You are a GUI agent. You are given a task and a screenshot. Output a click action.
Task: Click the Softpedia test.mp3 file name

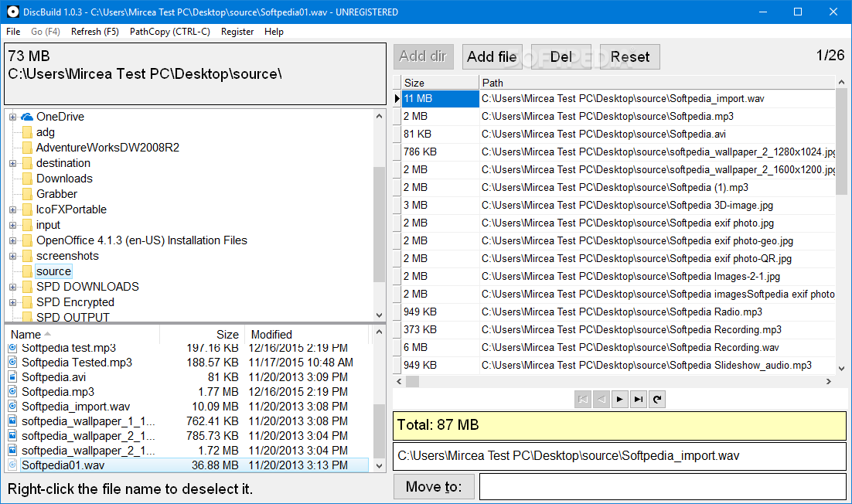69,348
